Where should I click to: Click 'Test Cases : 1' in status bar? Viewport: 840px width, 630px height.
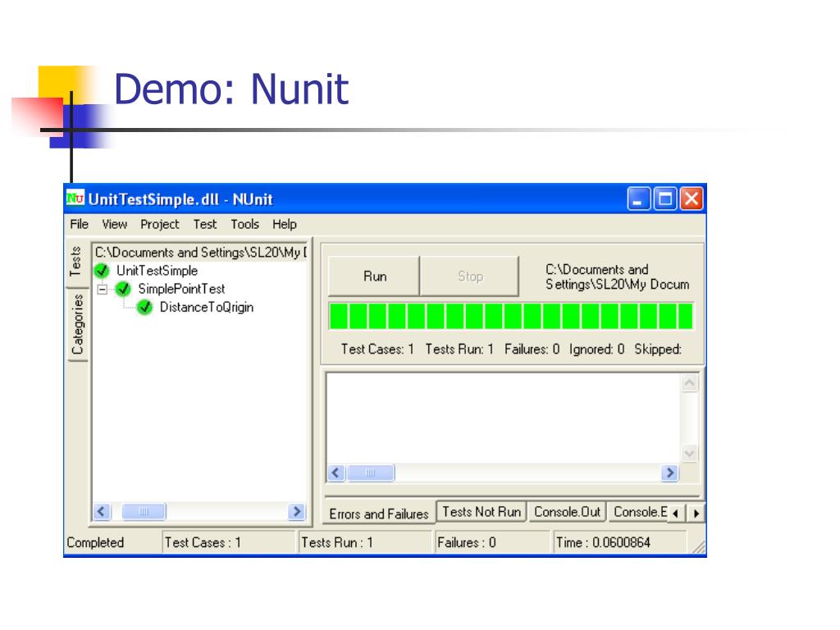[x=203, y=543]
